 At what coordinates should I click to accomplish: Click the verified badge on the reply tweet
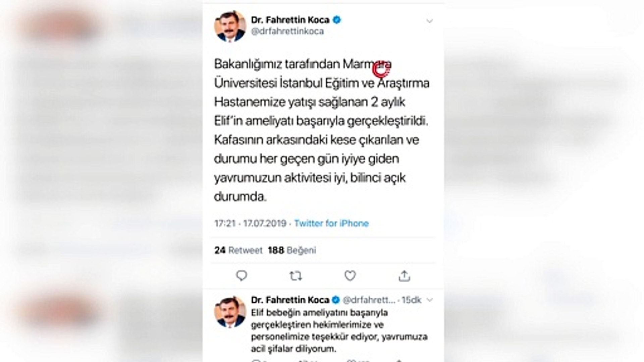(x=336, y=300)
